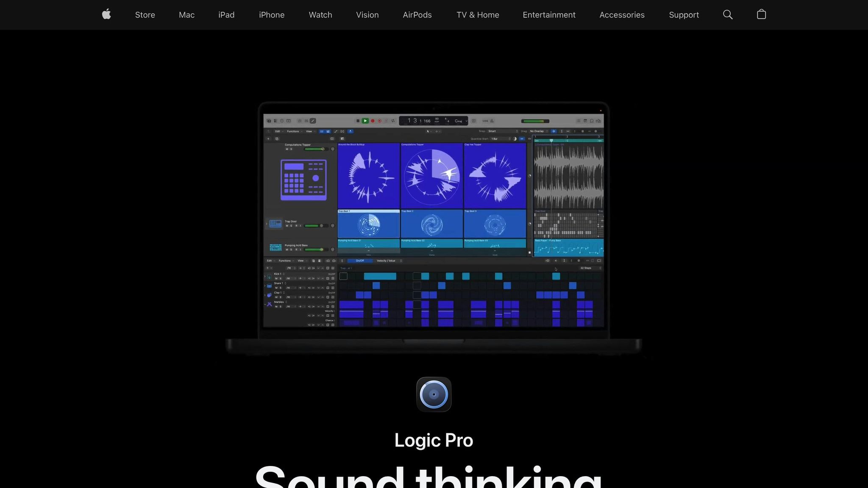868x488 pixels.
Task: Collapse the Marbles row disclosure triangle
Action: point(266,304)
